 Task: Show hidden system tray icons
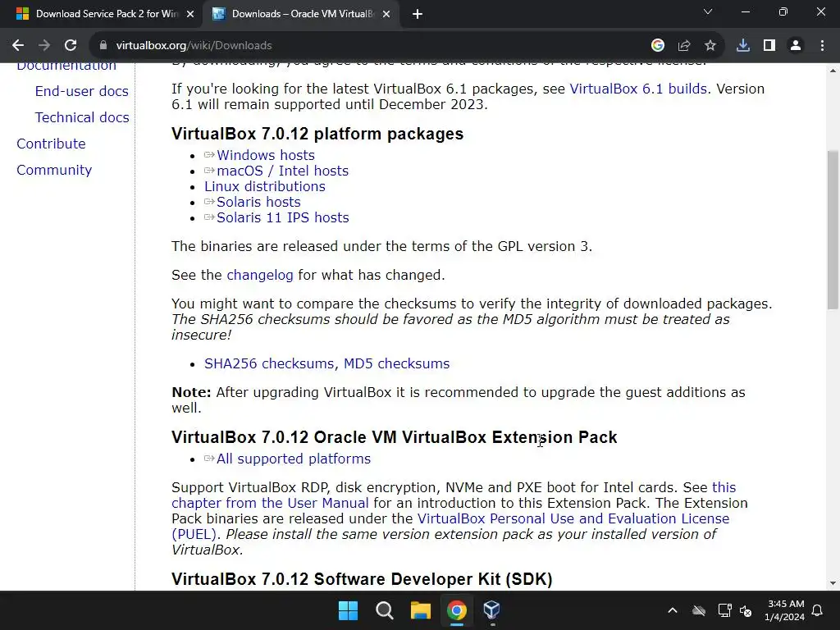(673, 610)
